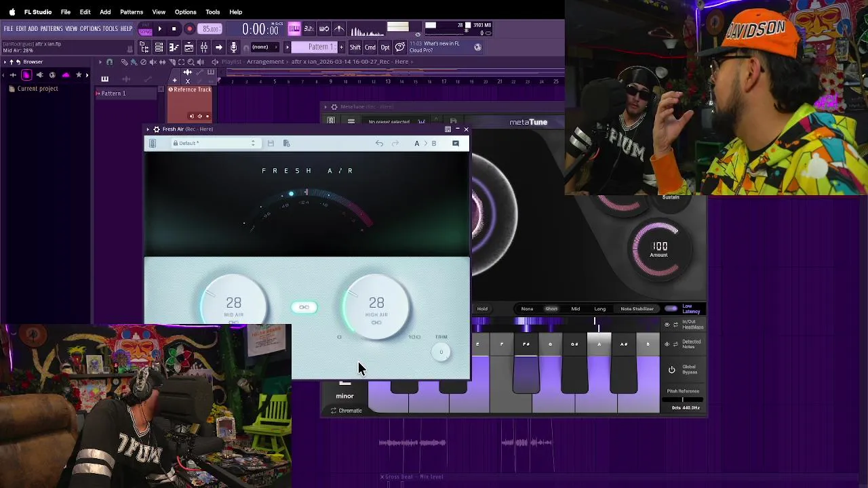Screen dimensions: 868x488
Task: Toggle MetaTune Note Stabilizer
Action: (637, 309)
